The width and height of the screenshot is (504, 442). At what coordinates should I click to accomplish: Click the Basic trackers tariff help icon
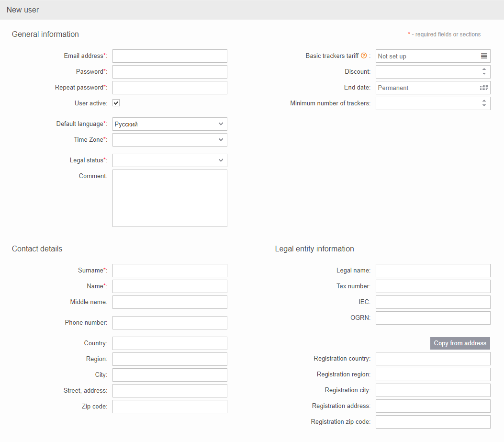point(364,56)
